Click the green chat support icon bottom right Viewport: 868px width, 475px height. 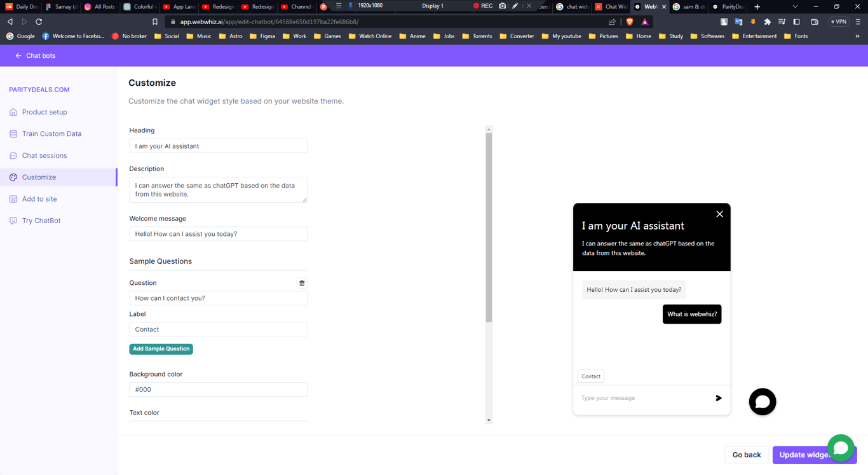(x=840, y=448)
